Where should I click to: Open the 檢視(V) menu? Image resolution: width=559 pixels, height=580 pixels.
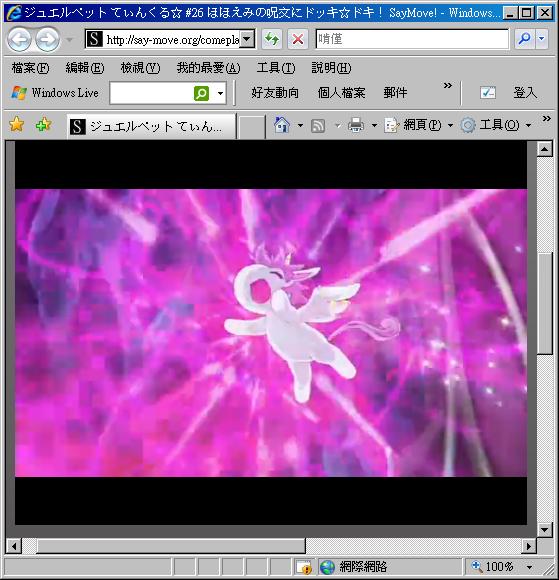point(140,68)
